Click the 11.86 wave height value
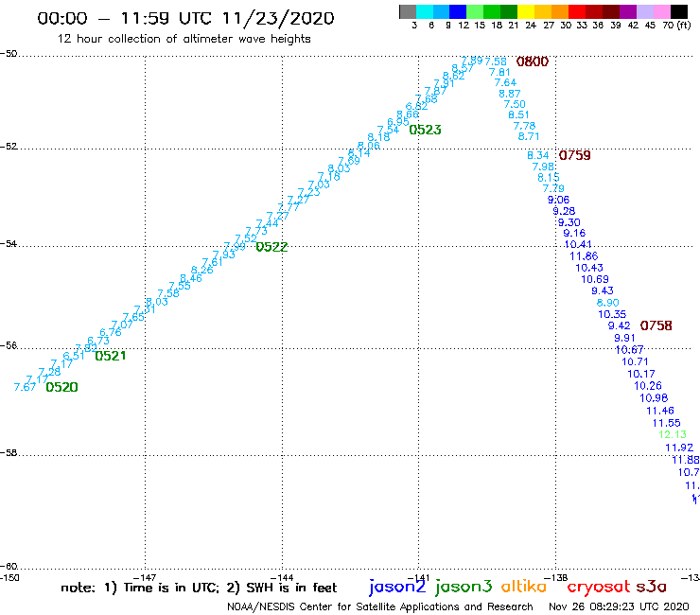Viewport: 700px width, 615px height. click(584, 256)
